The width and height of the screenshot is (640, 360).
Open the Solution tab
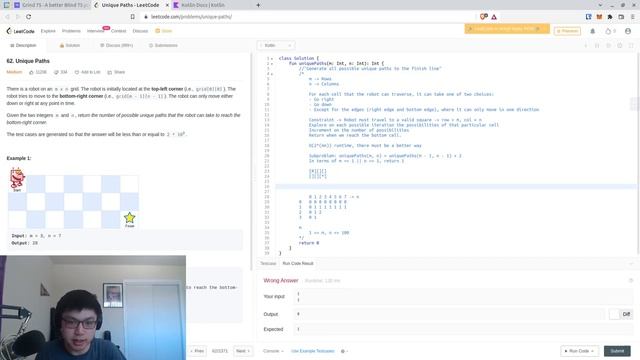tap(70, 45)
